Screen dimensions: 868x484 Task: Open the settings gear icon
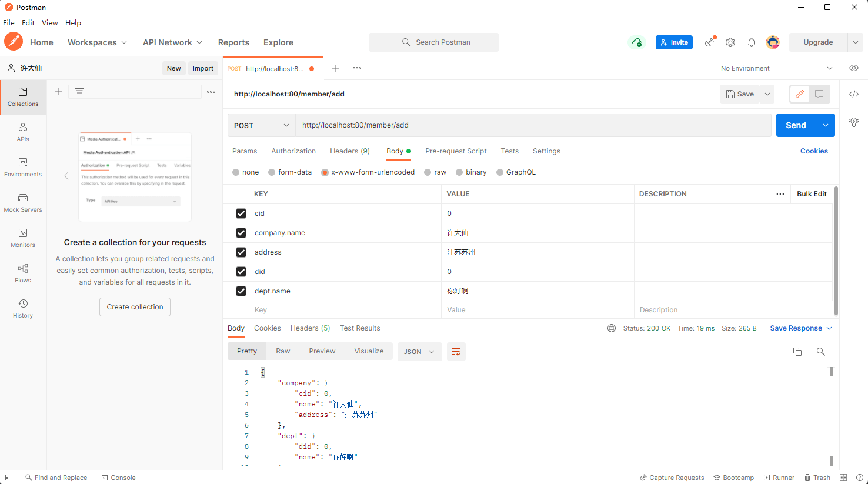click(730, 42)
